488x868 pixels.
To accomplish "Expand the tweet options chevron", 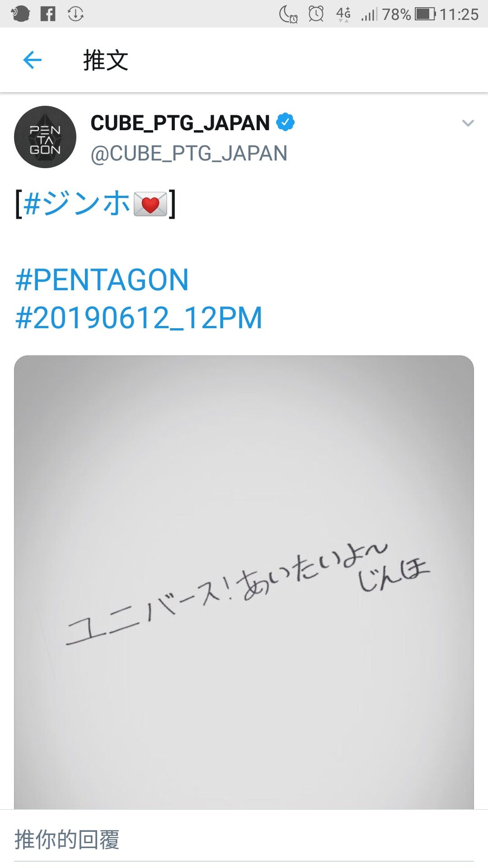I will pos(468,123).
